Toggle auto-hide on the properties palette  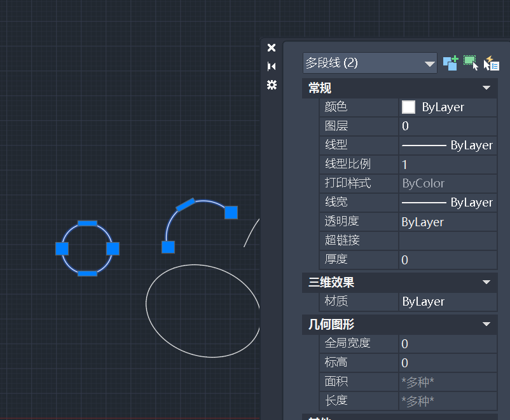(x=272, y=66)
